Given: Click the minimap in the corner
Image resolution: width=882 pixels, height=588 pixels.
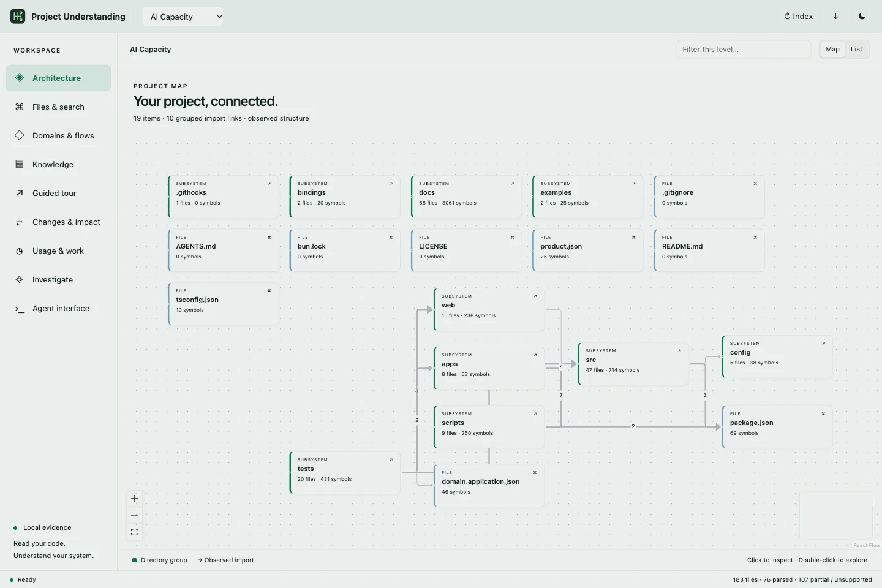Looking at the screenshot, I should (x=836, y=515).
